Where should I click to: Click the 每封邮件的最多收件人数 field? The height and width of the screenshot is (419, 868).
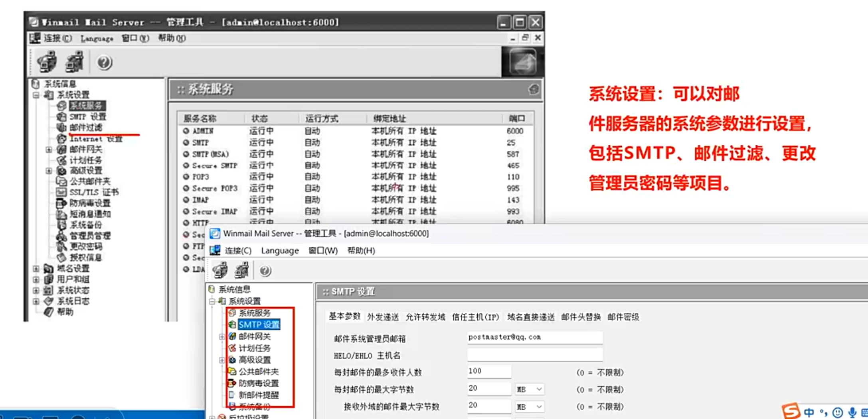click(489, 372)
